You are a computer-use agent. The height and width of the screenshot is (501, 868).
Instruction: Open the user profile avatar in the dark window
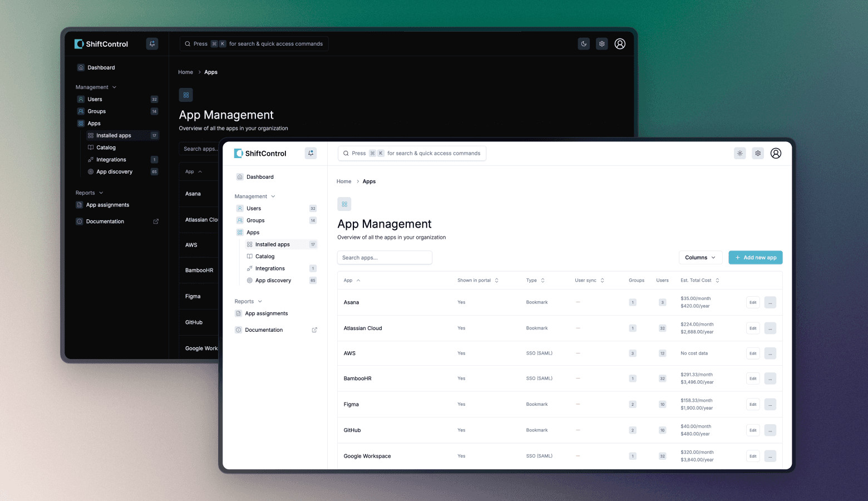click(x=620, y=44)
